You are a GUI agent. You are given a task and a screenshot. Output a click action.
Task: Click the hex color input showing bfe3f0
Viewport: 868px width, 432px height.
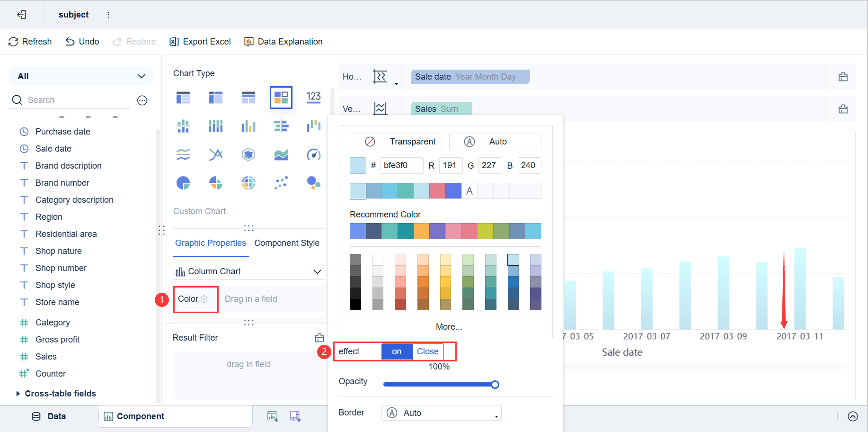click(401, 165)
